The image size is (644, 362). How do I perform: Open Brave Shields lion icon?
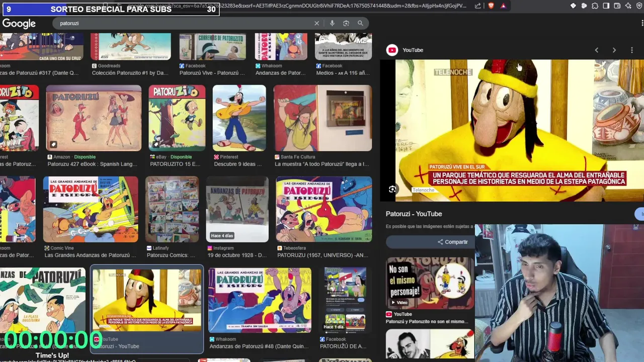pos(491,6)
